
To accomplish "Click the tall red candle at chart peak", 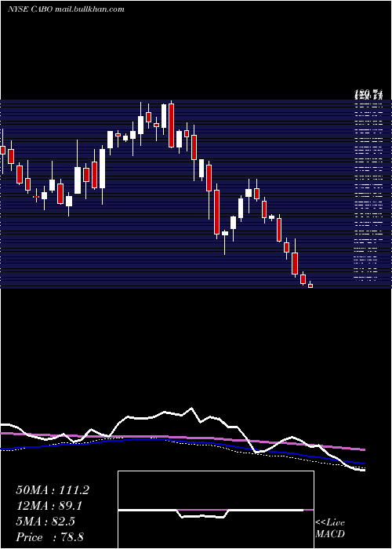I will [x=171, y=125].
